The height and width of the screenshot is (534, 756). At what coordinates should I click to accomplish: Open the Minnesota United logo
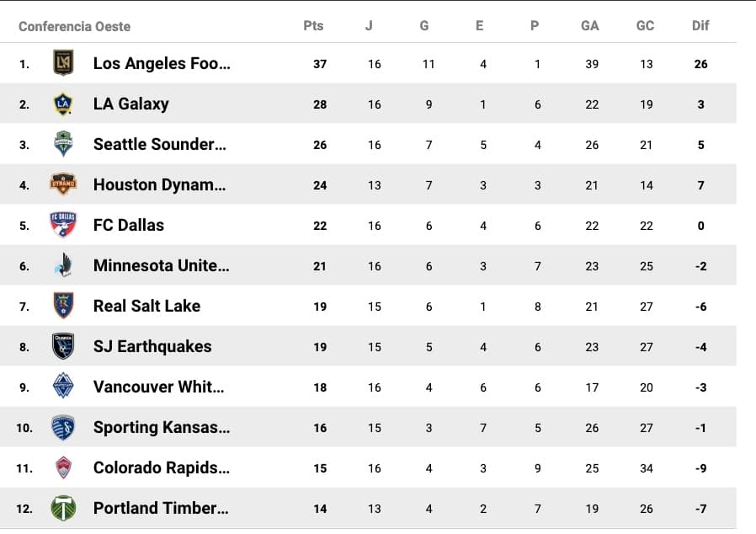63,265
